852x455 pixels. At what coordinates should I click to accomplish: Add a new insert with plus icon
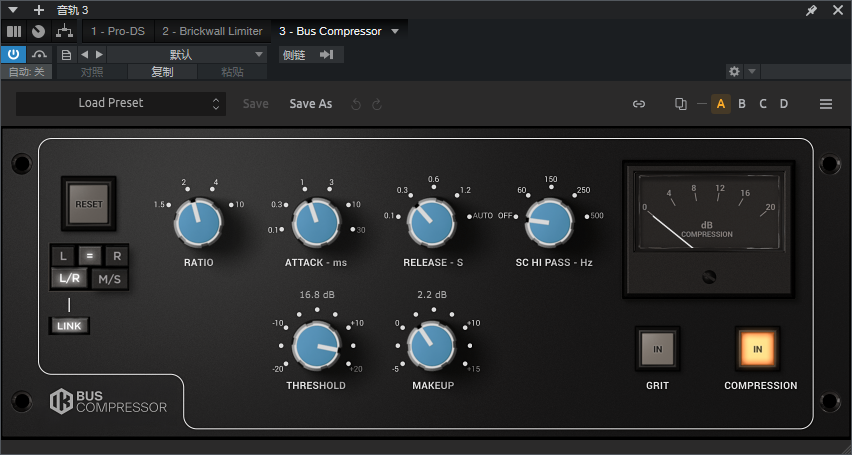[x=39, y=10]
